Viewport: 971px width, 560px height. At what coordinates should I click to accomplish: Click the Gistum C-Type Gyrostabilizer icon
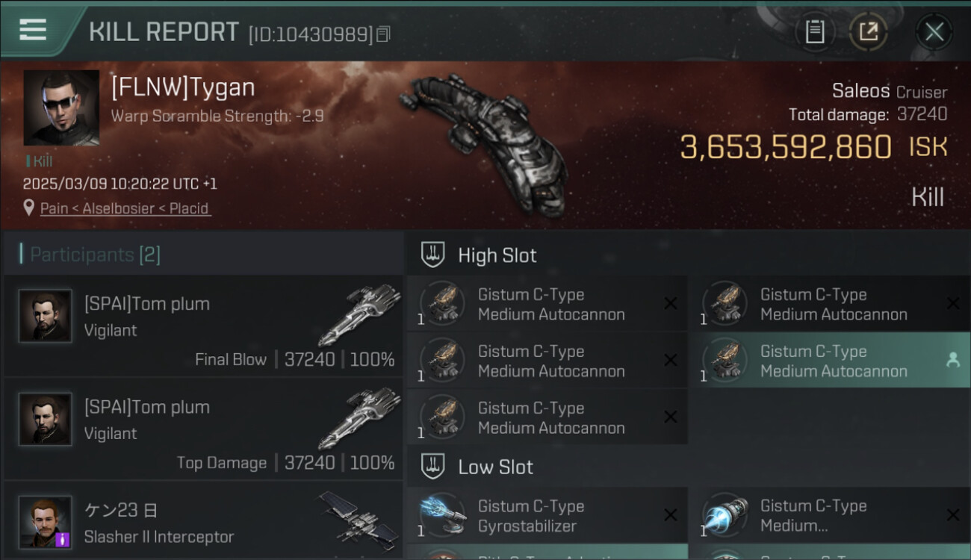[x=442, y=515]
